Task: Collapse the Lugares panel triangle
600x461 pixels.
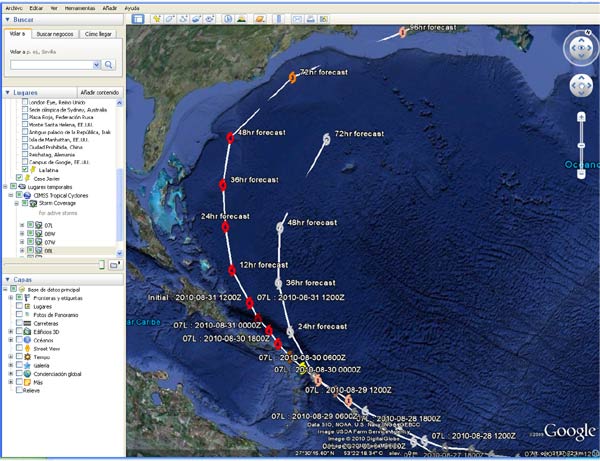Action: tap(7, 93)
